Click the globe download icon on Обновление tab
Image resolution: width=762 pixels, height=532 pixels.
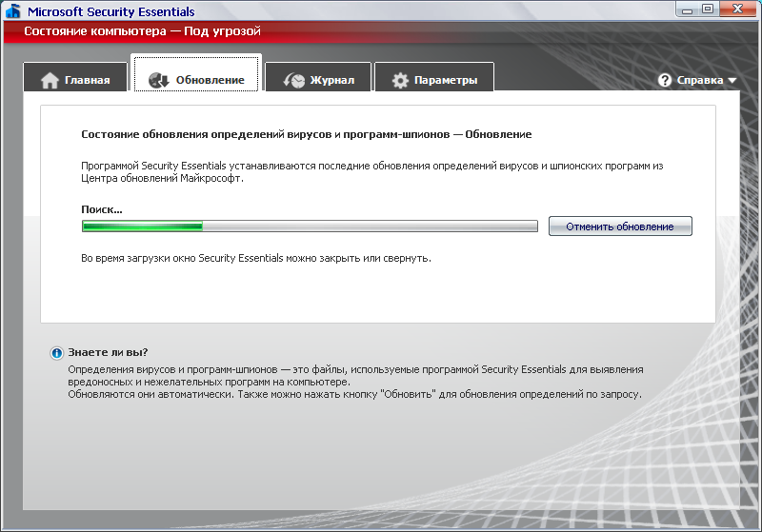pos(159,80)
